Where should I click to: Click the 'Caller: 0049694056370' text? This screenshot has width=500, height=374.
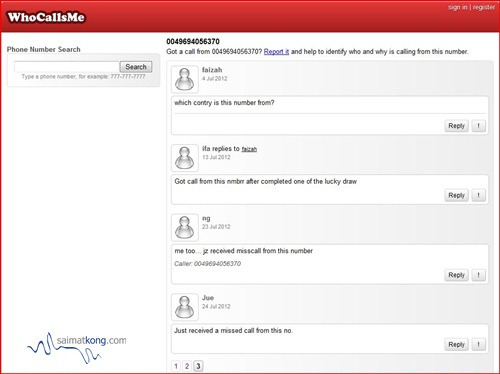[207, 264]
